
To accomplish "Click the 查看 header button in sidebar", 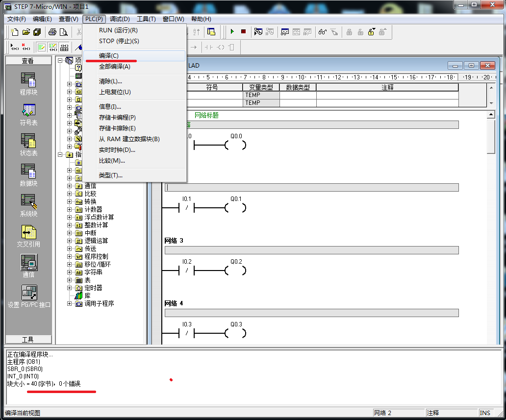I will (x=28, y=61).
